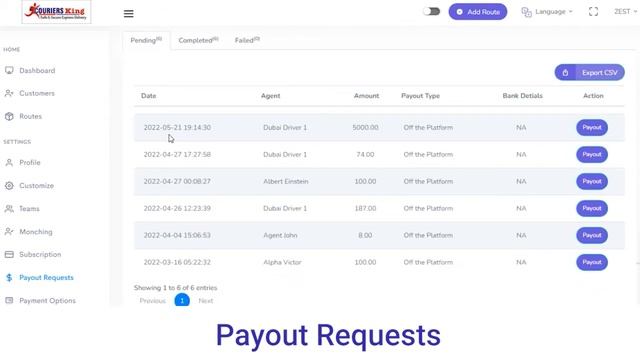Click the Payout Requests dollar icon

click(9, 278)
